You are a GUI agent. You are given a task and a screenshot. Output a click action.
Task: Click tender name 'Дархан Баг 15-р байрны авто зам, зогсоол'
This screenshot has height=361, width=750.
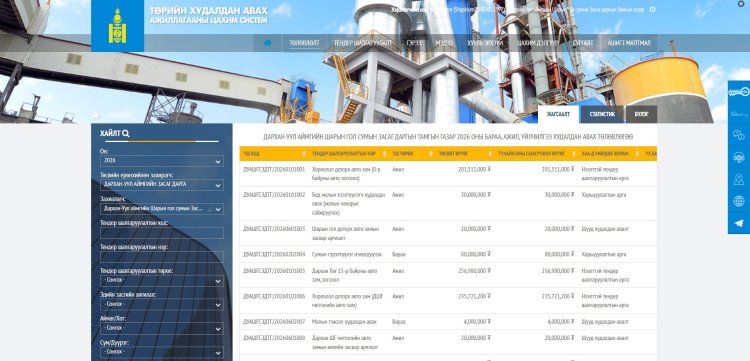(344, 275)
